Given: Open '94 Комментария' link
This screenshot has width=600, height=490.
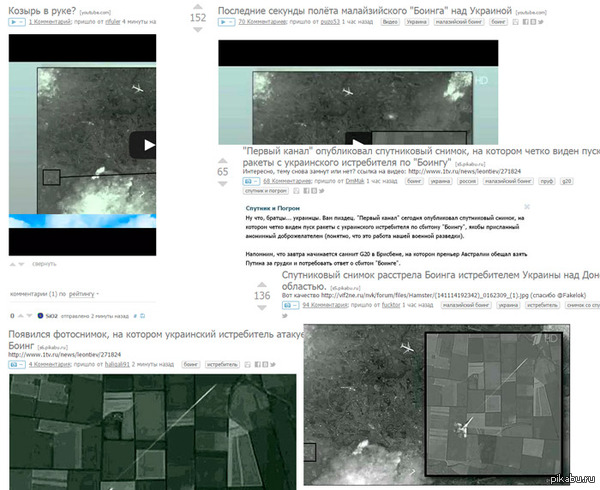Looking at the screenshot, I should tap(325, 305).
